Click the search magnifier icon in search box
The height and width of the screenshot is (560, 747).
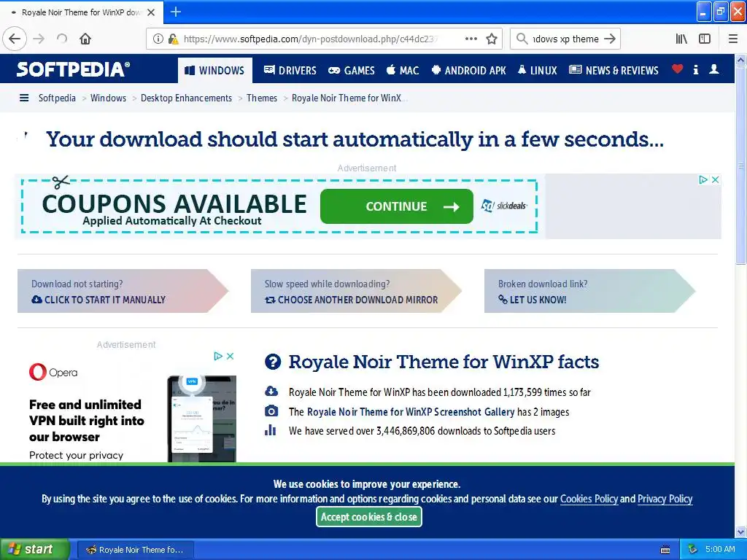[x=522, y=39]
